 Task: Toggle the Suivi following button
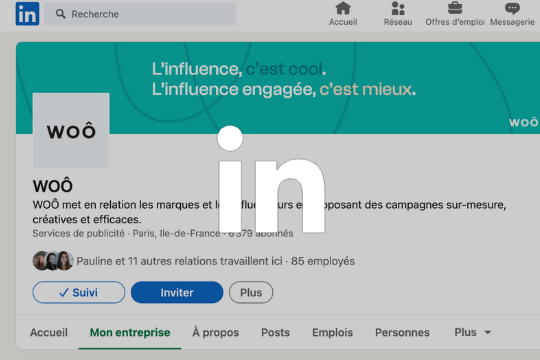pos(79,292)
